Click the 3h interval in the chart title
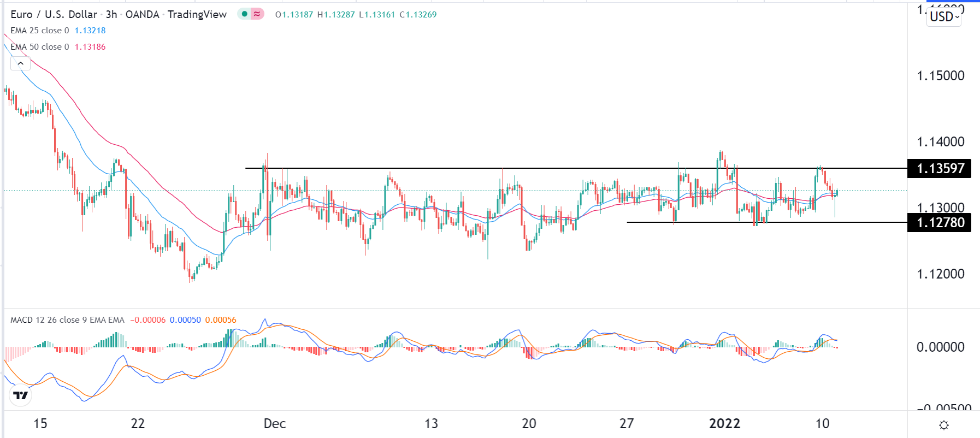The height and width of the screenshot is (438, 980). pyautogui.click(x=111, y=14)
